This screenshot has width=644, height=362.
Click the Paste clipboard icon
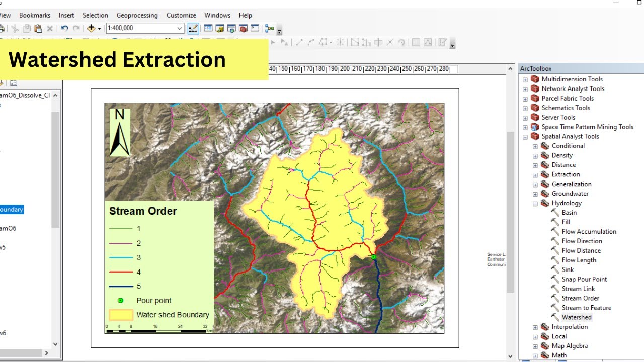click(x=38, y=29)
